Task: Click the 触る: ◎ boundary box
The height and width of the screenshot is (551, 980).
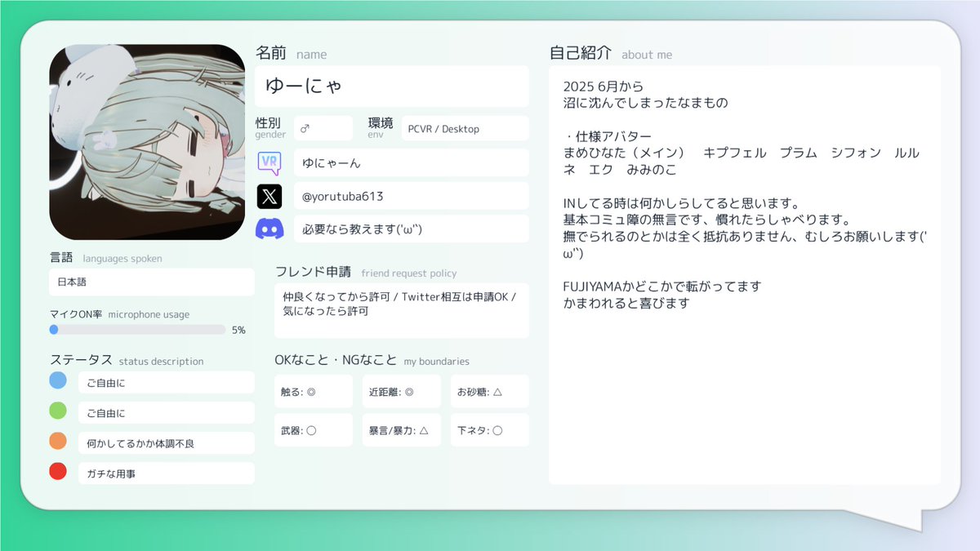Action: (314, 391)
